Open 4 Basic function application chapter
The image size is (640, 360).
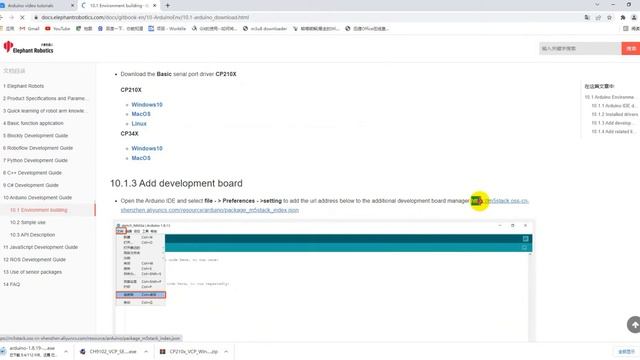tap(33, 123)
